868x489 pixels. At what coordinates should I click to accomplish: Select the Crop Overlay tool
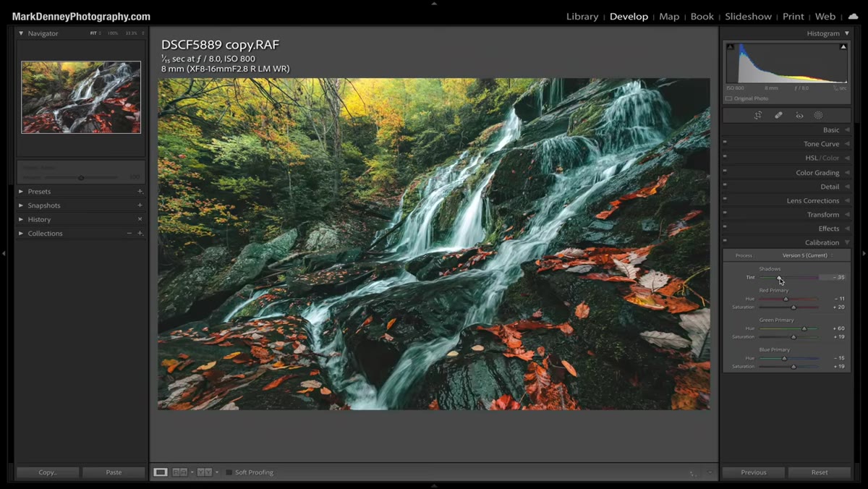(758, 115)
